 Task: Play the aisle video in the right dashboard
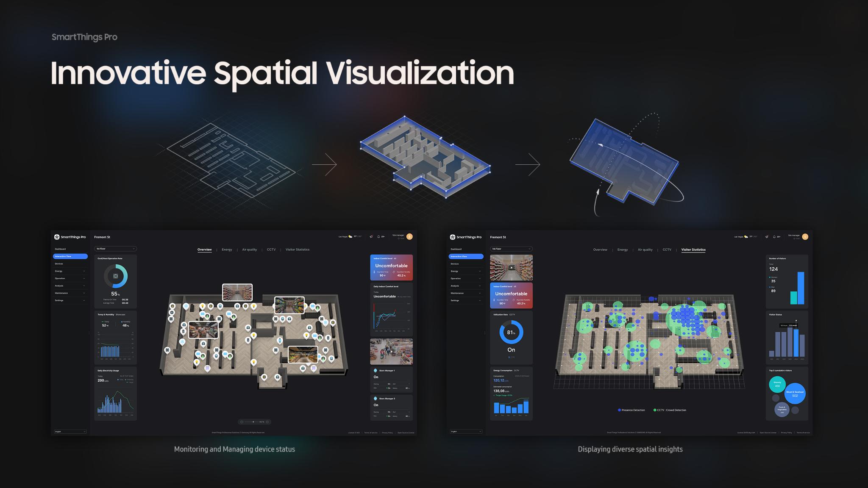point(512,268)
